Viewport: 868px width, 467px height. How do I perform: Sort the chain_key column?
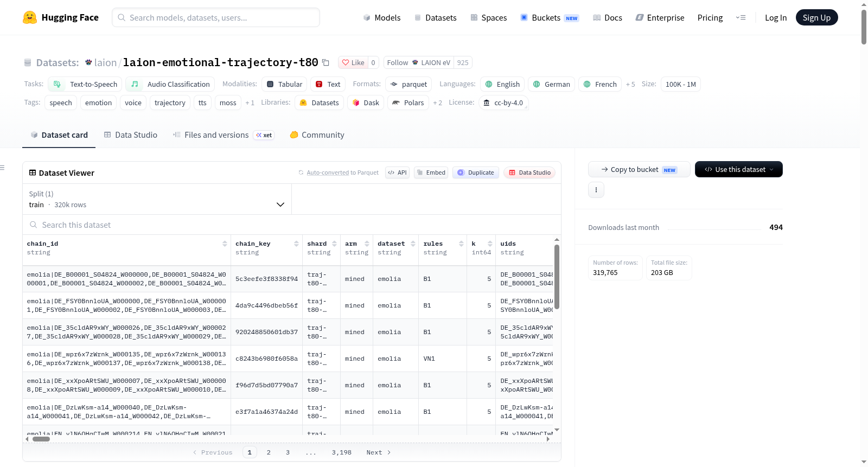point(296,244)
